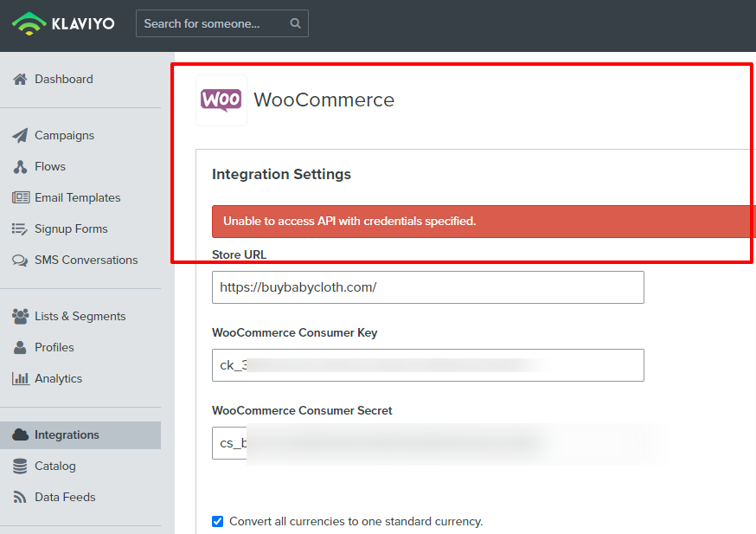The height and width of the screenshot is (534, 756).
Task: Click the 'Store URL' label
Action: coord(239,254)
